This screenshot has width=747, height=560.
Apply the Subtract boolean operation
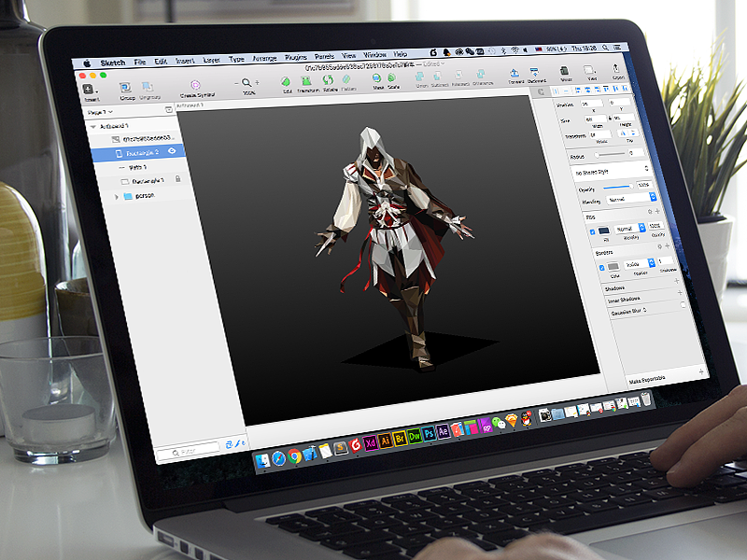(437, 76)
